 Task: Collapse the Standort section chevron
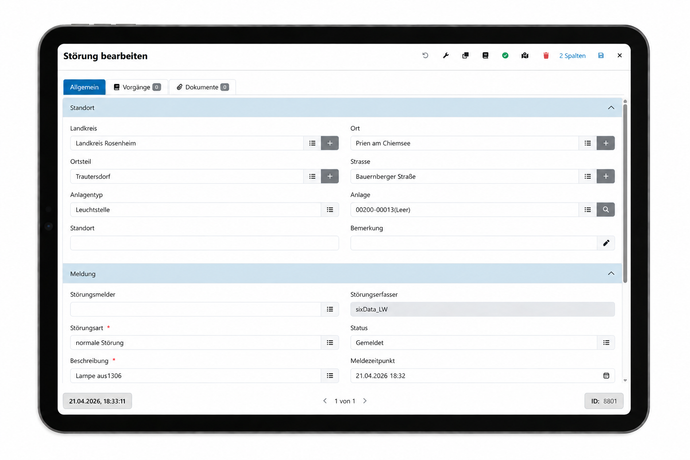611,108
